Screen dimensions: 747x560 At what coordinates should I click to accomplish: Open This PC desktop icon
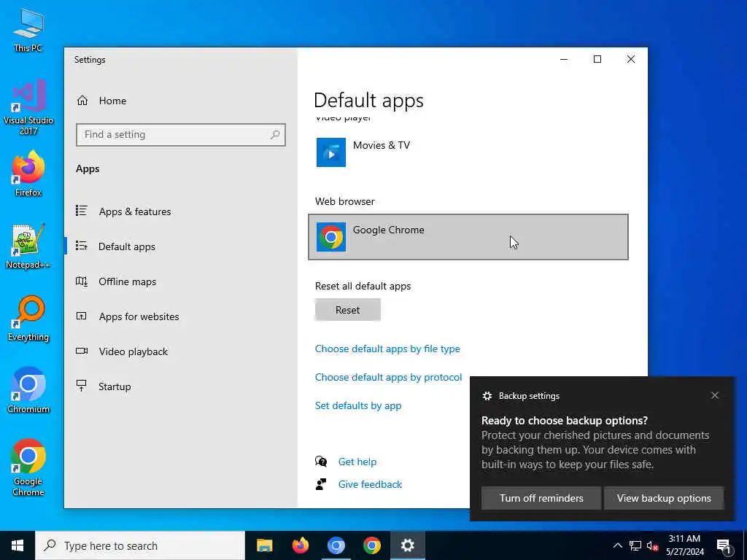pyautogui.click(x=28, y=29)
